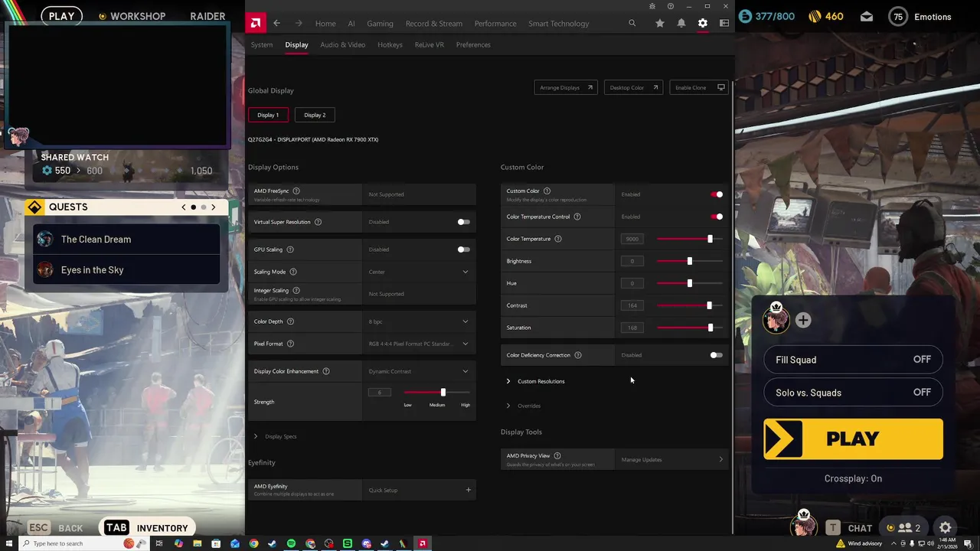
Task: Open File Explorer from the taskbar
Action: [x=198, y=543]
